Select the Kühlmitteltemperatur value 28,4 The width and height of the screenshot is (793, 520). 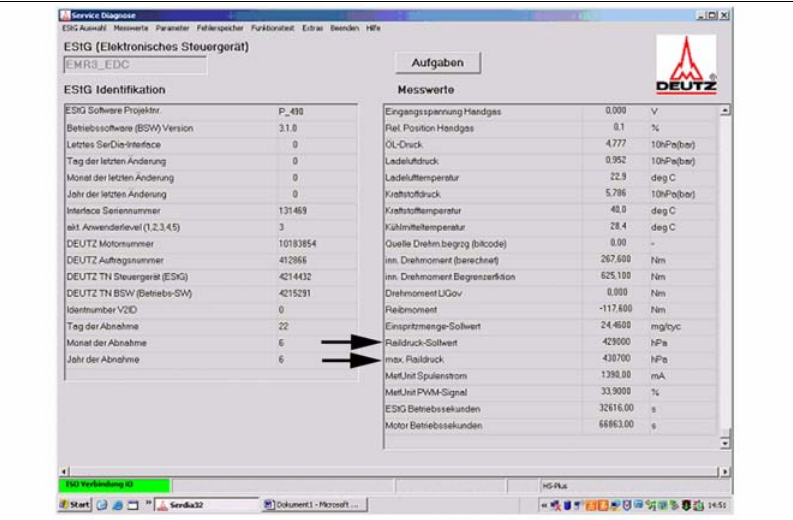618,226
